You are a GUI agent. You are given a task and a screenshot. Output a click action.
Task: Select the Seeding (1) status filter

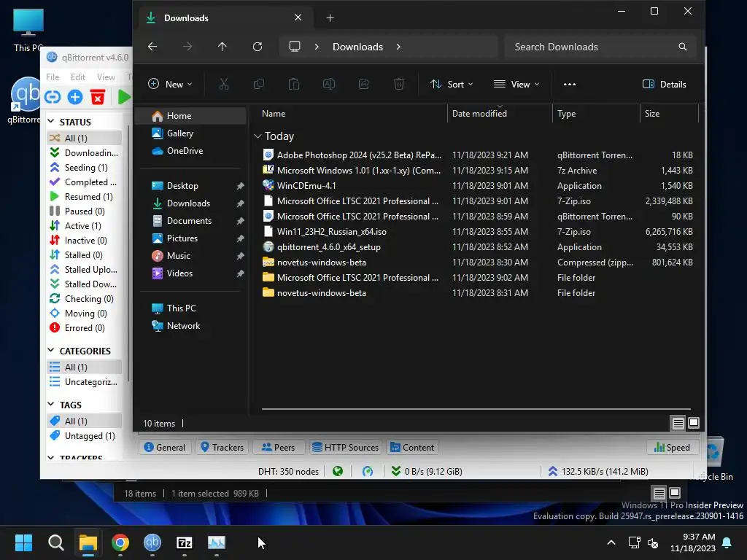[x=85, y=167]
